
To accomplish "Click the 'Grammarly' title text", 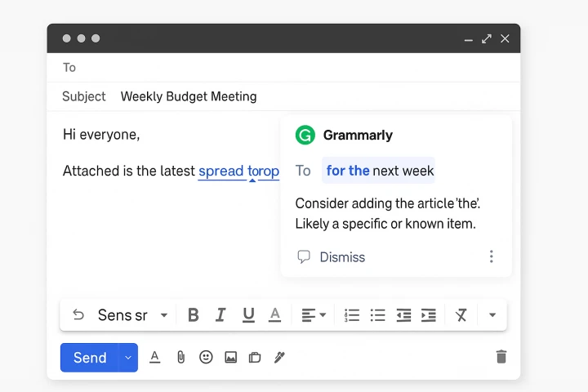I will (x=358, y=135).
